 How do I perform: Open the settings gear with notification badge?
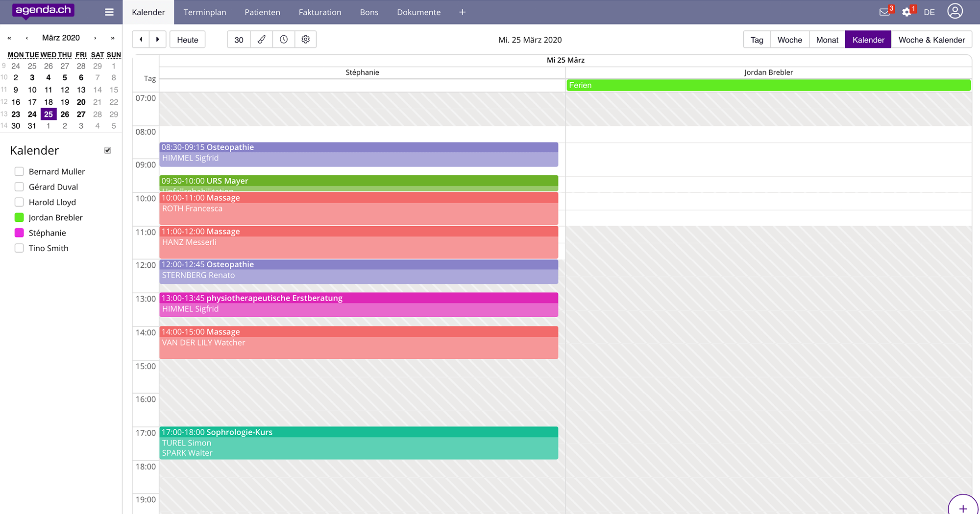click(906, 12)
